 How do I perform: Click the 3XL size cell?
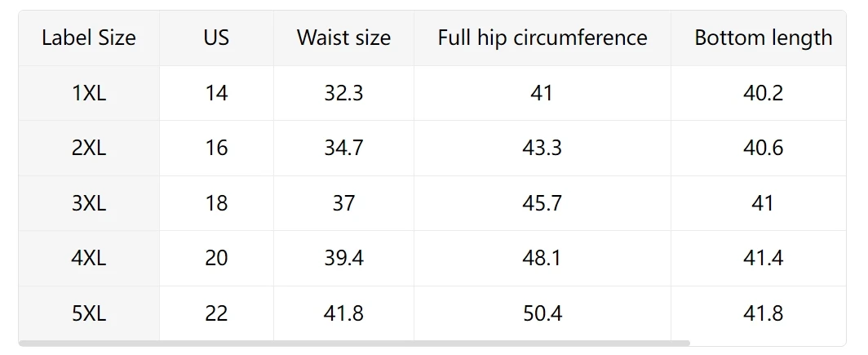(89, 203)
